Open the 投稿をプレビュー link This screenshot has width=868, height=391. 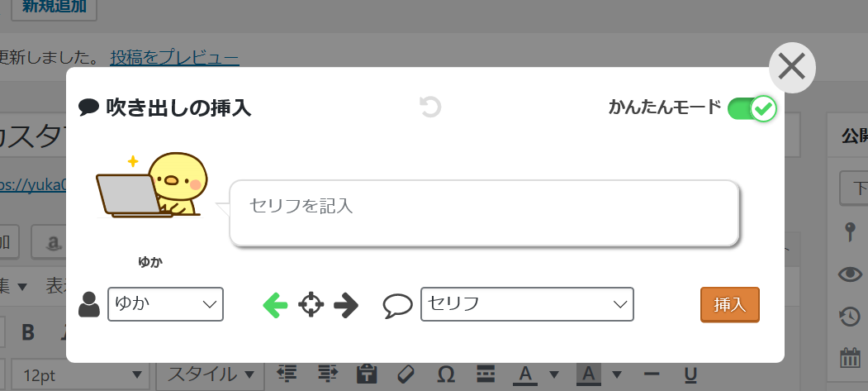tap(174, 58)
